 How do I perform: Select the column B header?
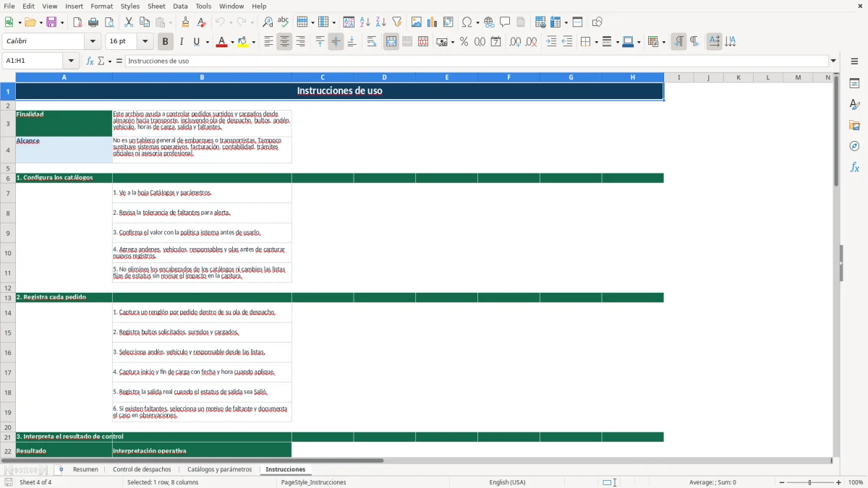tap(202, 77)
